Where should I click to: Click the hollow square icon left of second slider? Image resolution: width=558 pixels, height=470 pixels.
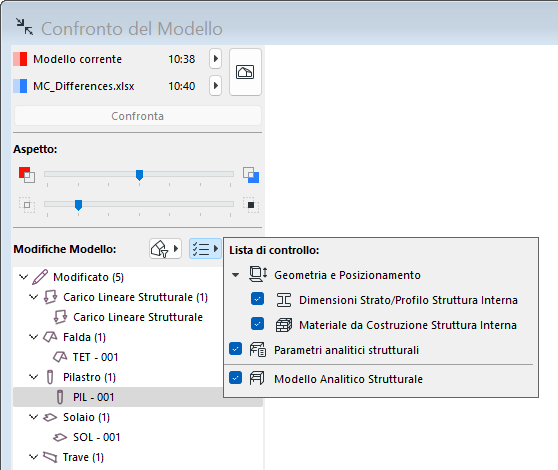click(x=27, y=205)
